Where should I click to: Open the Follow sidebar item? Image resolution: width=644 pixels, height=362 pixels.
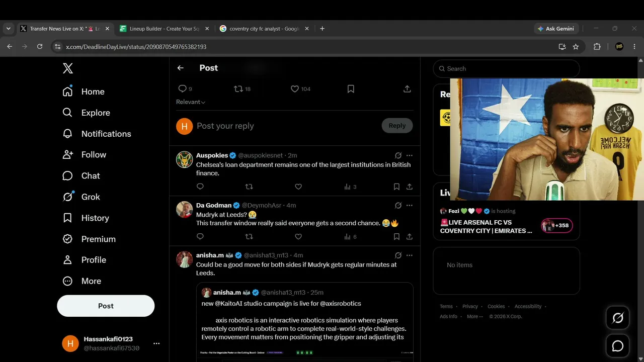coord(85,154)
